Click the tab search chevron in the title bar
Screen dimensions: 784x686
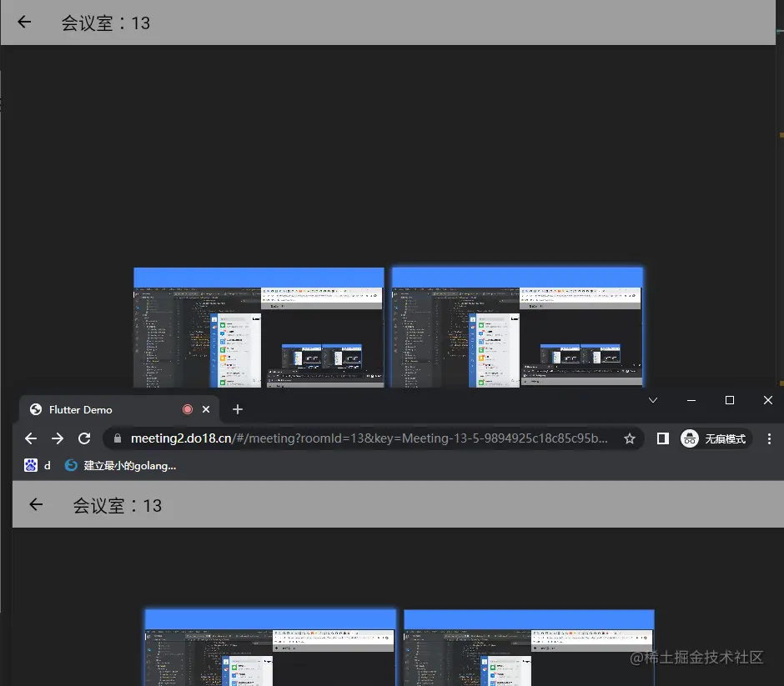click(653, 400)
